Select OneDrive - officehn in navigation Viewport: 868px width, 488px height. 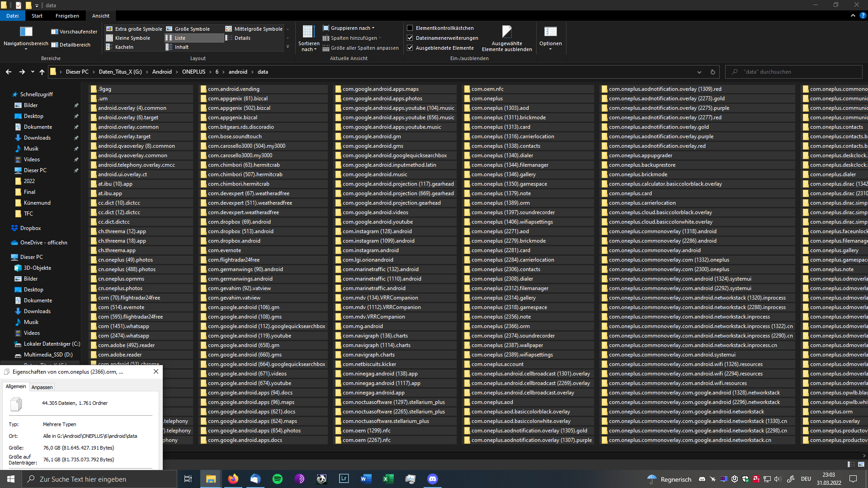[x=39, y=243]
